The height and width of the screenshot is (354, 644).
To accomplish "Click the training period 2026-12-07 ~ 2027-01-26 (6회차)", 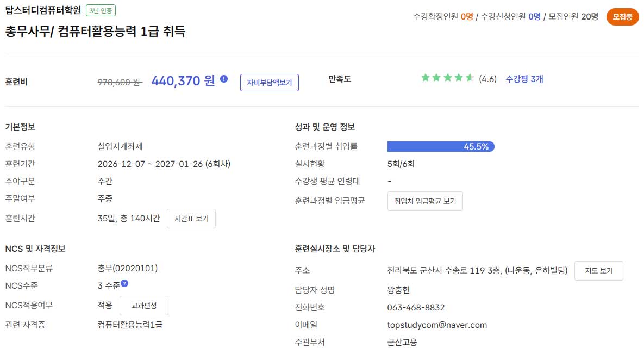I will (164, 164).
